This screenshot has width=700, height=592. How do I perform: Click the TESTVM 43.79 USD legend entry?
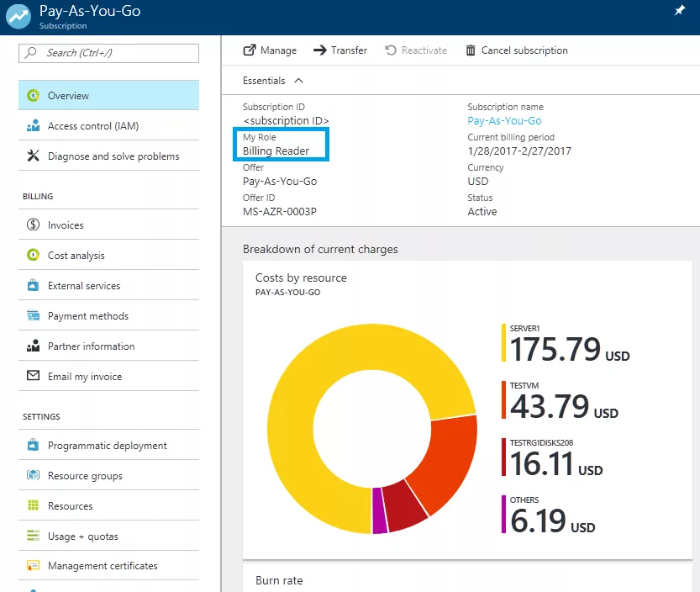pyautogui.click(x=560, y=400)
